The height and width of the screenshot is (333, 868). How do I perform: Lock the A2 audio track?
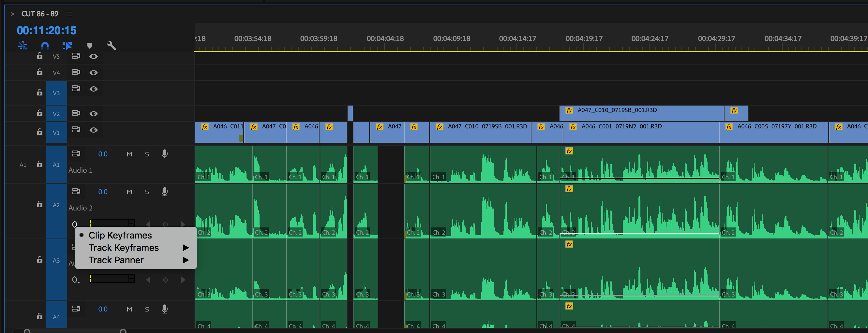click(x=40, y=204)
